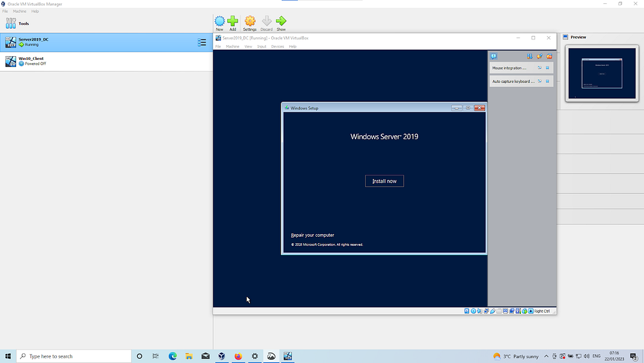Click the New machine toolbar icon
Image resolution: width=644 pixels, height=363 pixels.
220,23
